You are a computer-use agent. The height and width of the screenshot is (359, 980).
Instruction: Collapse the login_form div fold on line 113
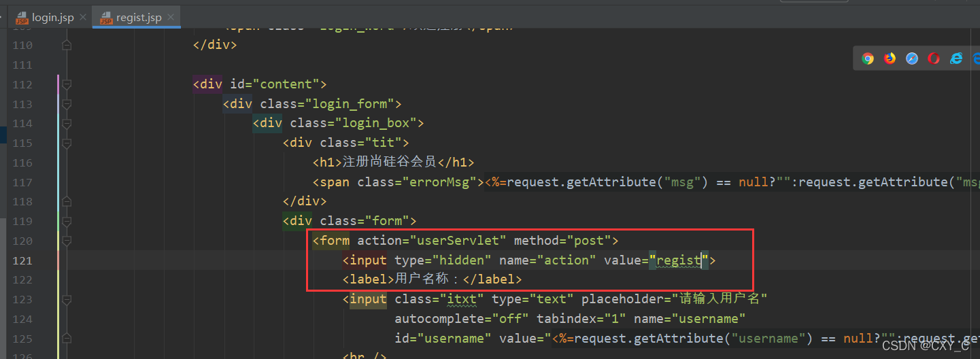tap(67, 104)
